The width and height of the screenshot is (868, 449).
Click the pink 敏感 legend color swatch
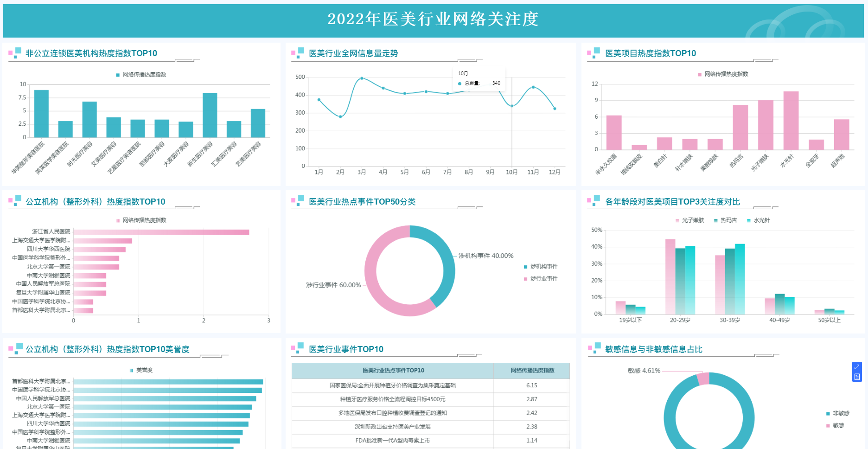[828, 425]
